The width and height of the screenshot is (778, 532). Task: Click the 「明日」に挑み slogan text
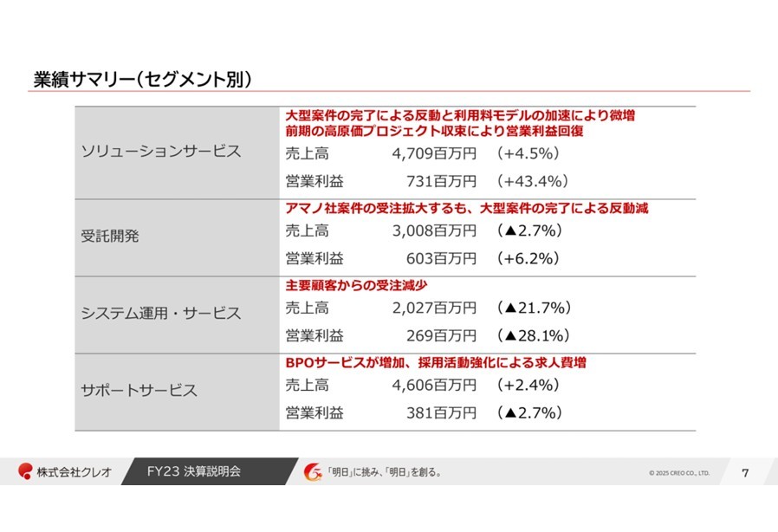click(x=383, y=472)
